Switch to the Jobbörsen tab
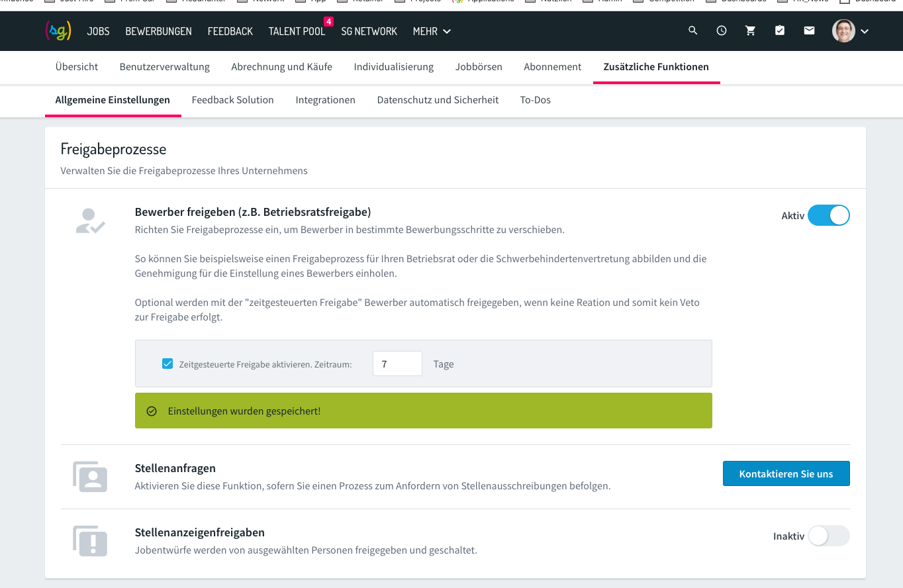 click(479, 67)
